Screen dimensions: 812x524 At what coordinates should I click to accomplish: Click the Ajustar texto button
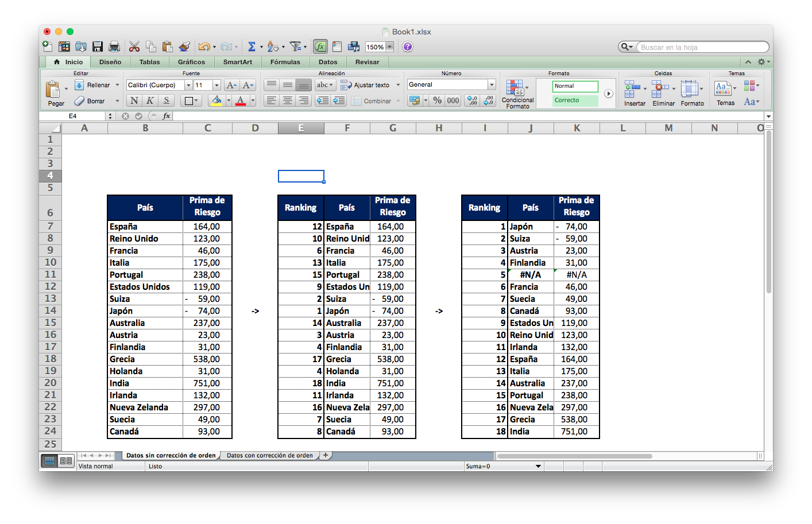point(365,85)
